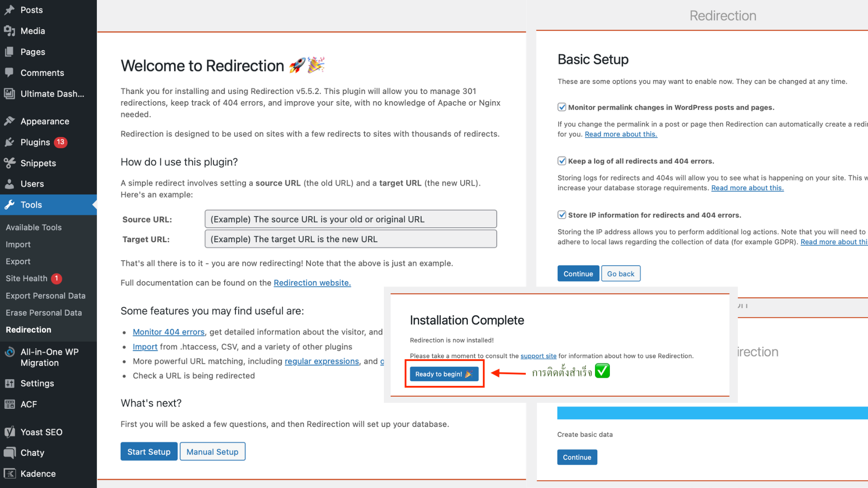Click the Kadence icon in sidebar
The image size is (868, 488).
(9, 474)
